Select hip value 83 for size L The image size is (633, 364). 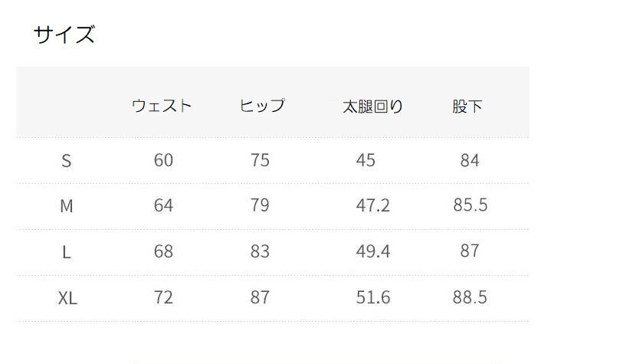[260, 251]
